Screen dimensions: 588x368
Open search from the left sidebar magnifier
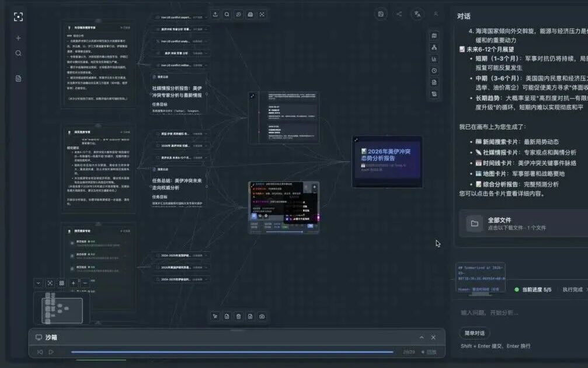point(18,54)
